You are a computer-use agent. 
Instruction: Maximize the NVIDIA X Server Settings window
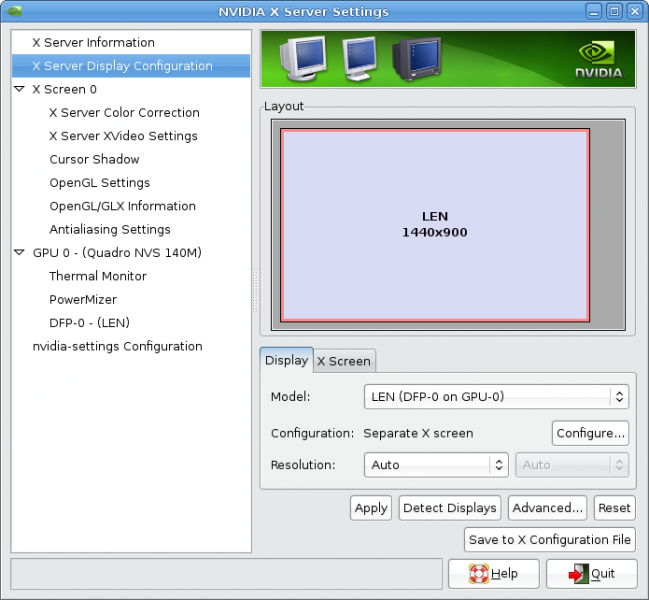pos(614,11)
